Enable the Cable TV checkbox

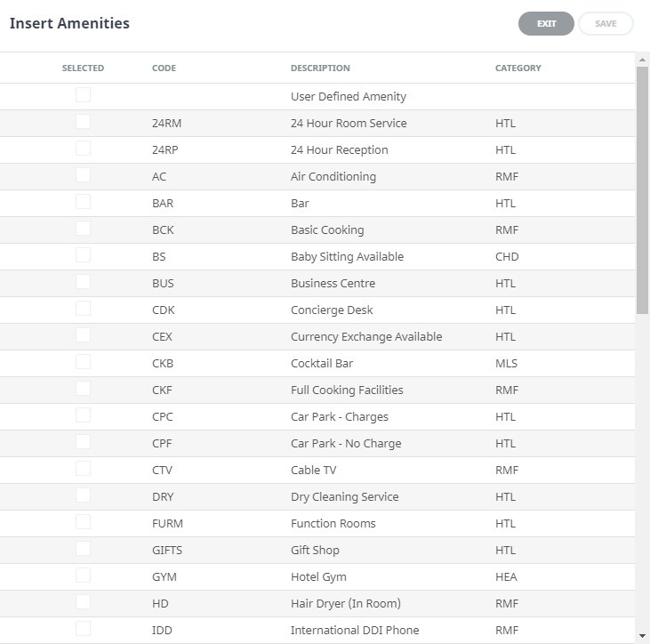[83, 469]
